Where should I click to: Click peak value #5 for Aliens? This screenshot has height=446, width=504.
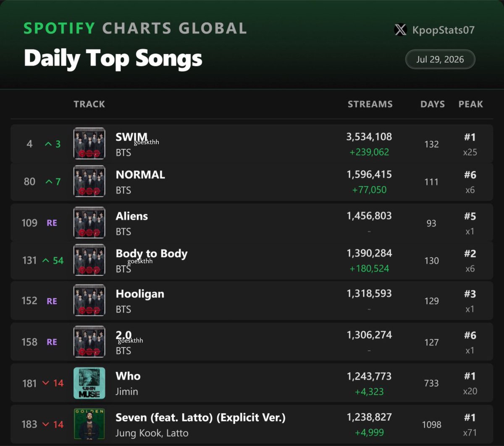pyautogui.click(x=470, y=216)
